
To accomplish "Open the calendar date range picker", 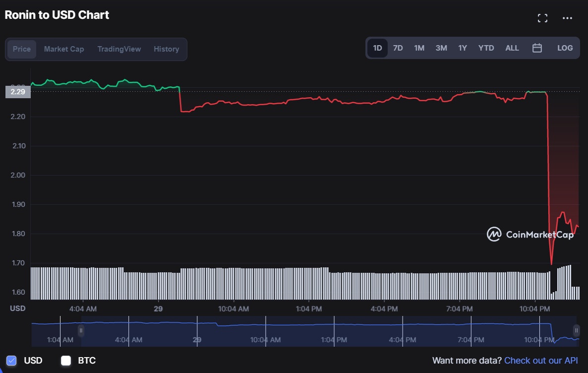I will [537, 48].
